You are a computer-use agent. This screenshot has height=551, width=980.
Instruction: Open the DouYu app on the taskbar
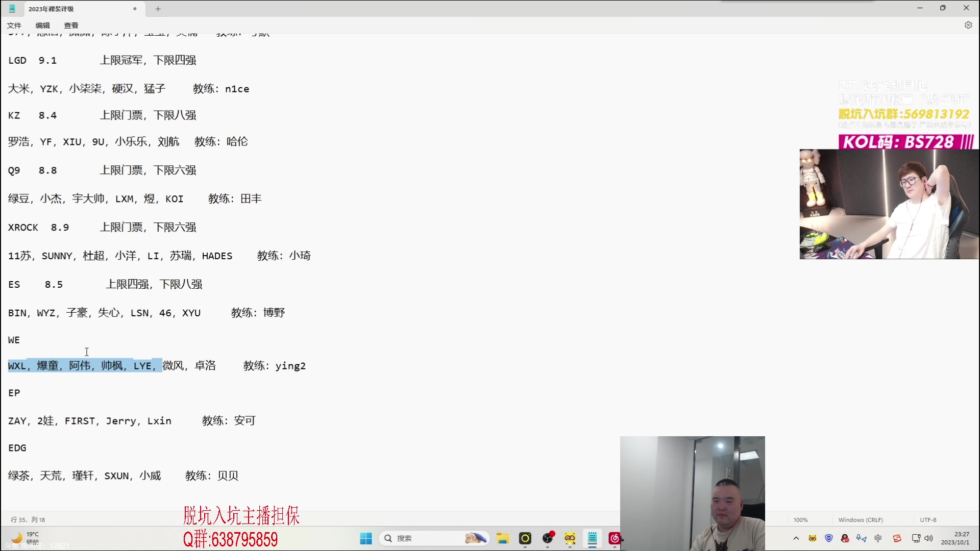click(570, 538)
